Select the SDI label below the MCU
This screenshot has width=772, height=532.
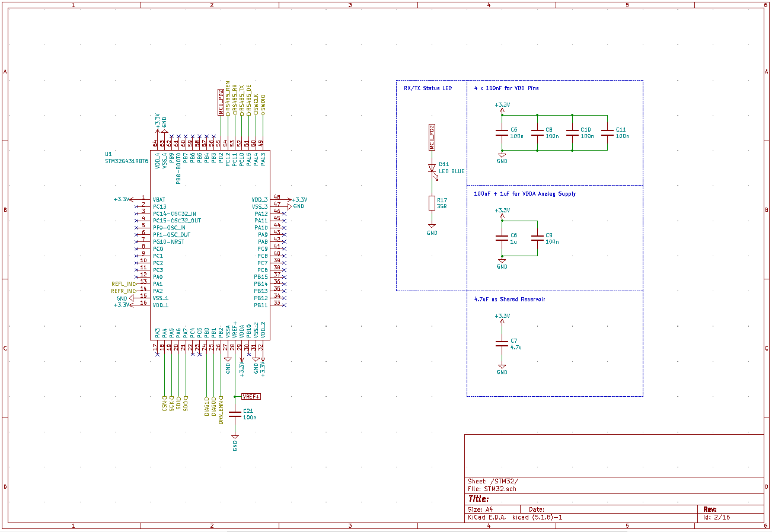(178, 403)
